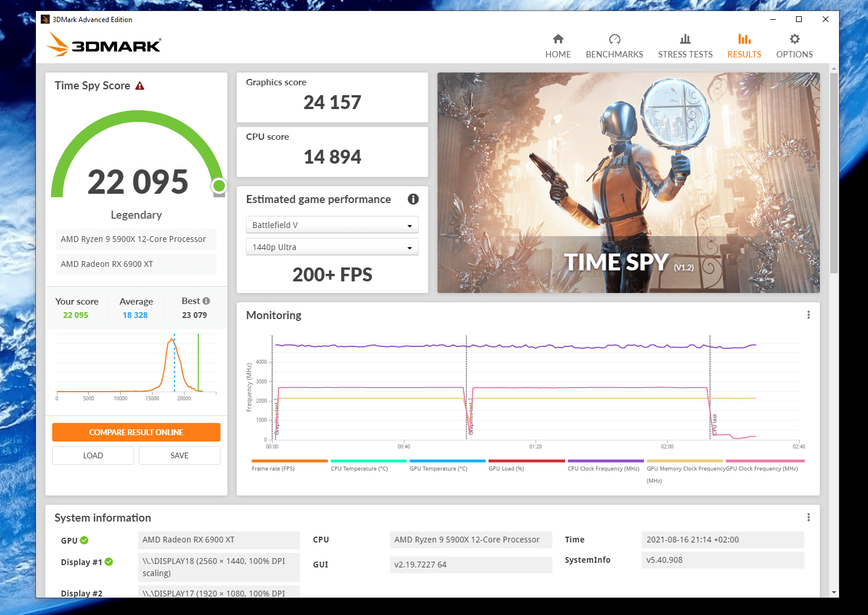Click the 3DMark logo
This screenshot has width=868, height=615.
click(x=104, y=44)
